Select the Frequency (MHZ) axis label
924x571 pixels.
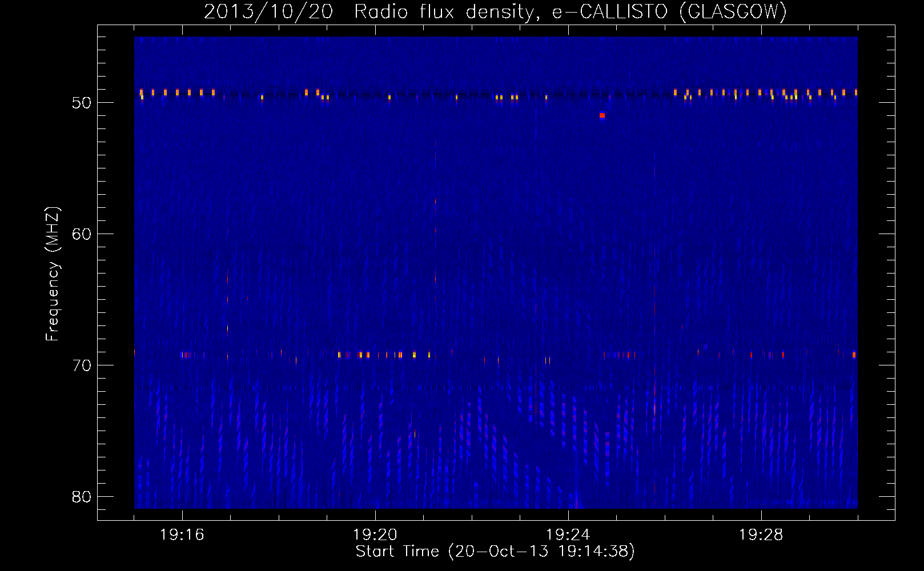pos(52,274)
